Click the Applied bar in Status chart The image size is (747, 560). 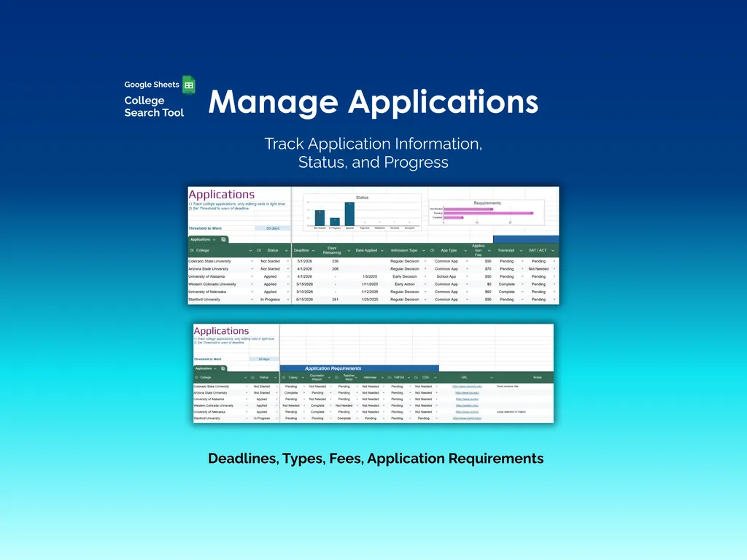(x=350, y=214)
